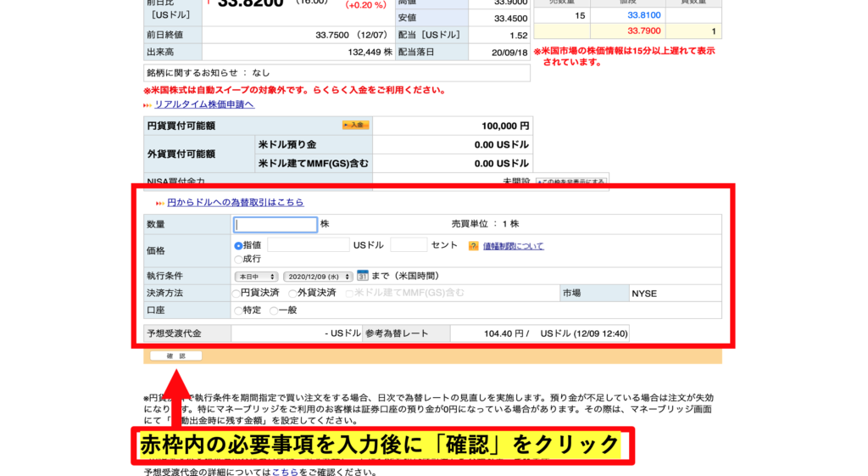Click the NYSE market value
Viewport: 868px width, 476px height.
pyautogui.click(x=644, y=294)
